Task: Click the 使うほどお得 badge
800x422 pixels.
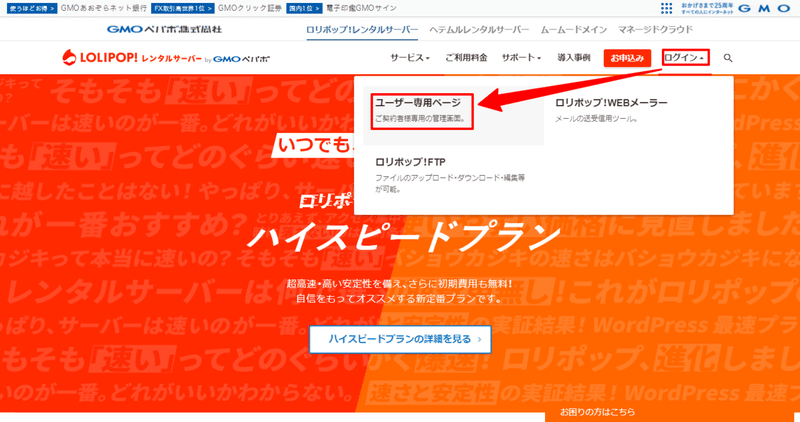Action: coord(32,8)
